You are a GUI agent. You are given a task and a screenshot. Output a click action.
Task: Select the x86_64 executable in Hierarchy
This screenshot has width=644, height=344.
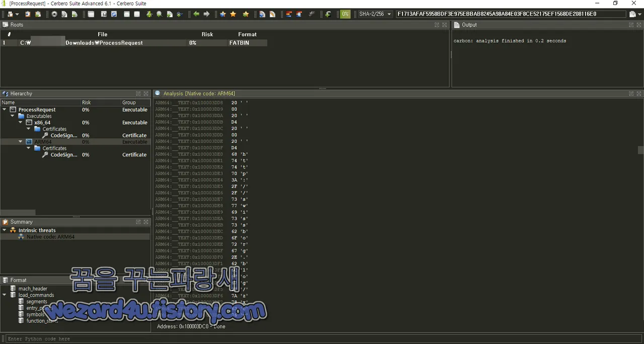point(42,123)
